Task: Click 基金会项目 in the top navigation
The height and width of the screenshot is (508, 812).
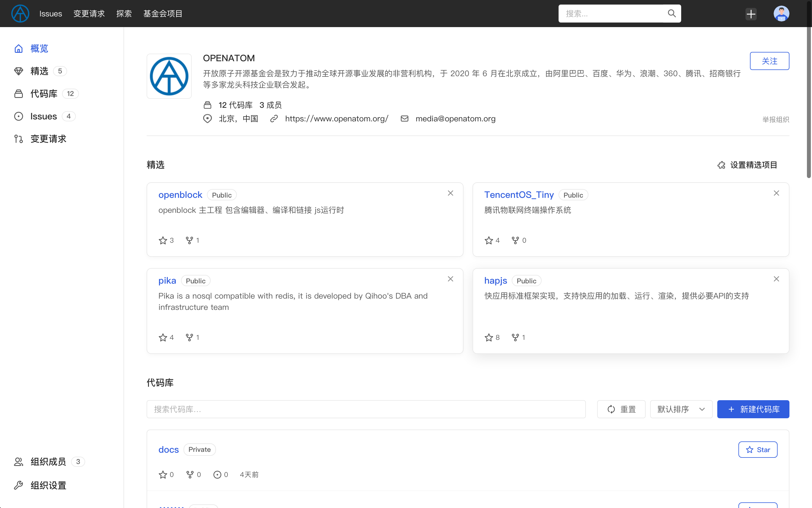Action: [163, 14]
